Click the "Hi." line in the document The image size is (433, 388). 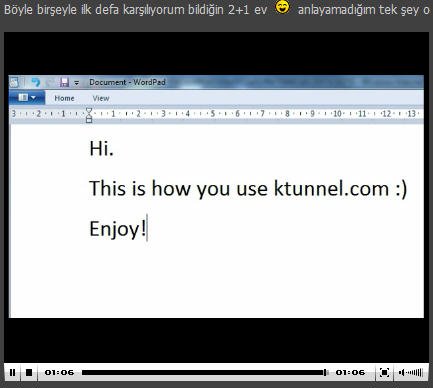(x=101, y=148)
